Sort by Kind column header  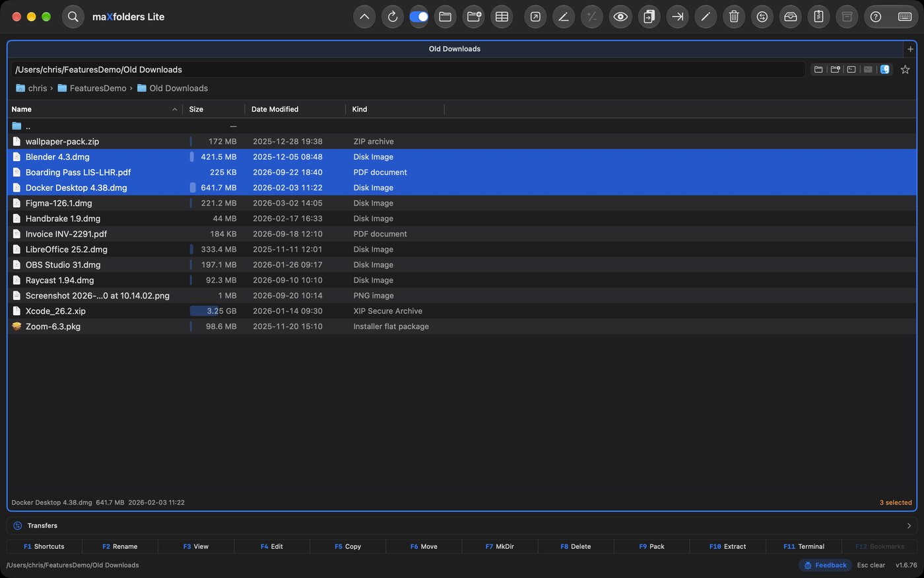click(x=395, y=109)
